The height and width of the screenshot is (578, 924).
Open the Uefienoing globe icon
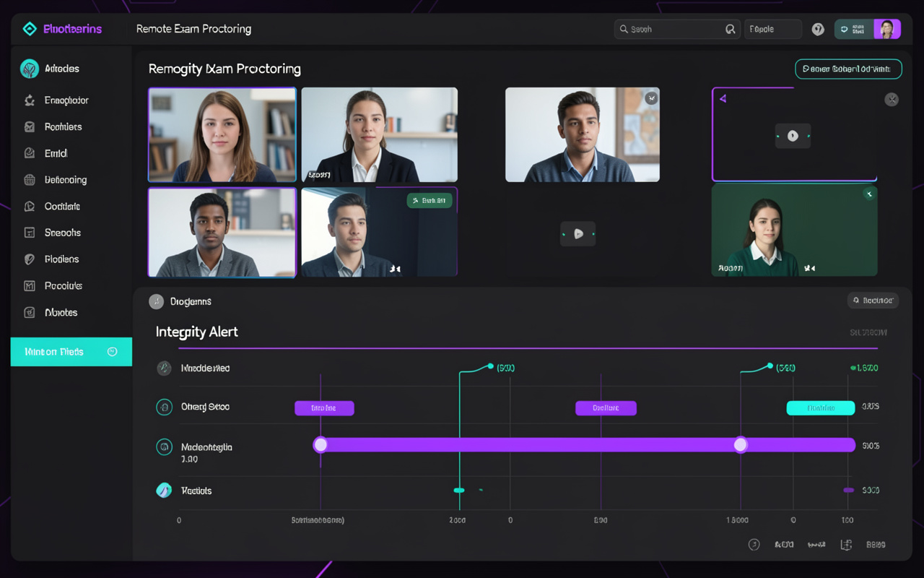pyautogui.click(x=30, y=180)
